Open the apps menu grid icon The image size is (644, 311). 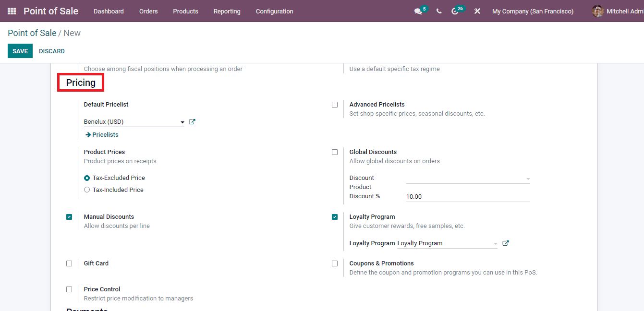pyautogui.click(x=11, y=11)
